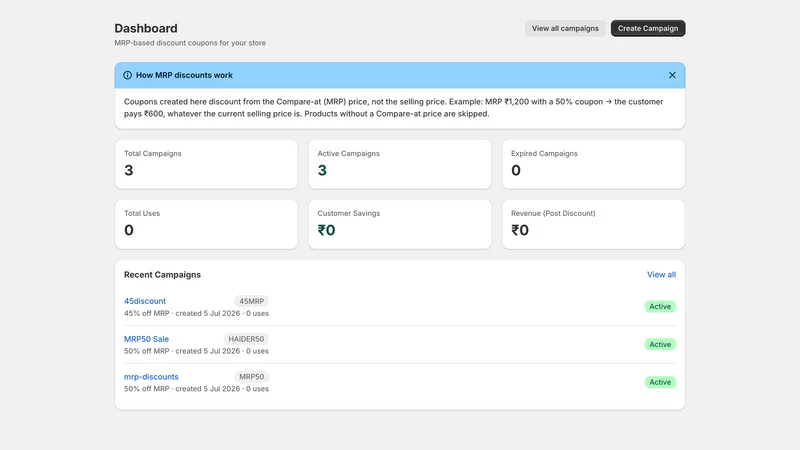The height and width of the screenshot is (450, 800).
Task: Select the Total Uses card
Action: tap(206, 224)
